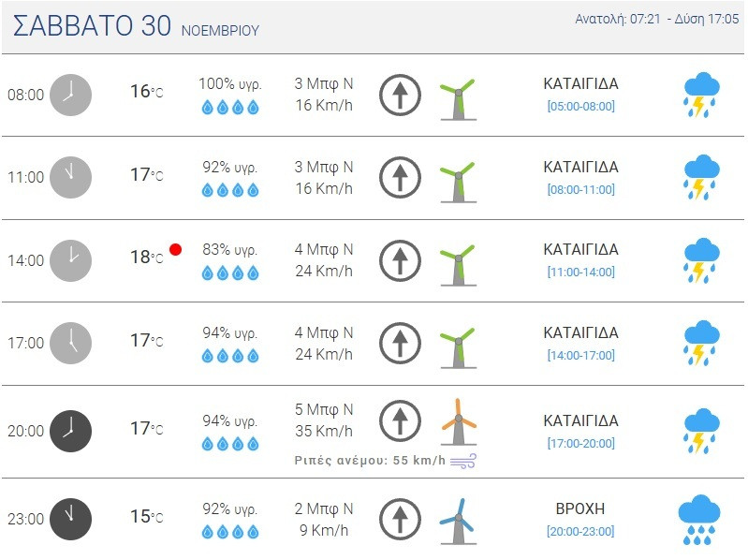Click the thunderstorm icon for 08:00
The height and width of the screenshot is (560, 748).
tap(701, 95)
